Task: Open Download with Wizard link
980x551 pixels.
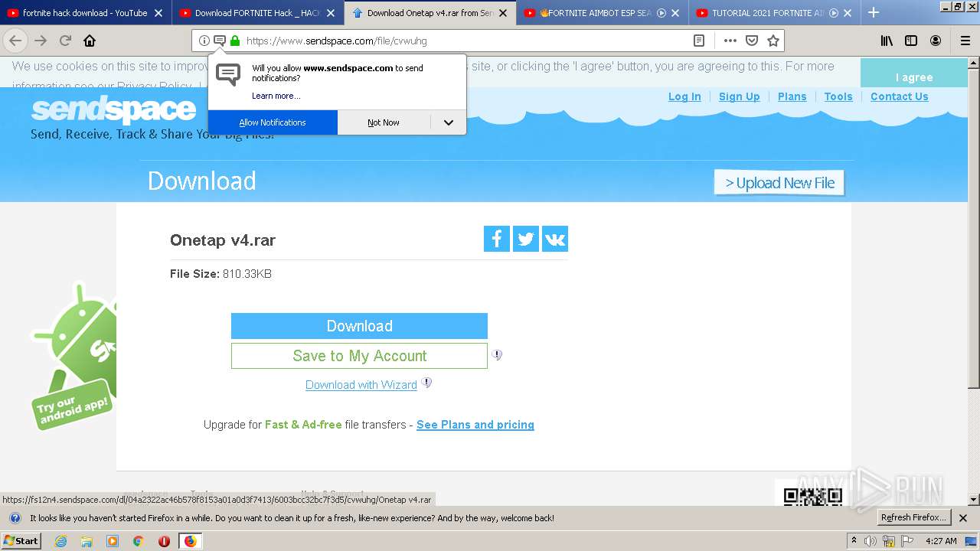Action: [361, 385]
